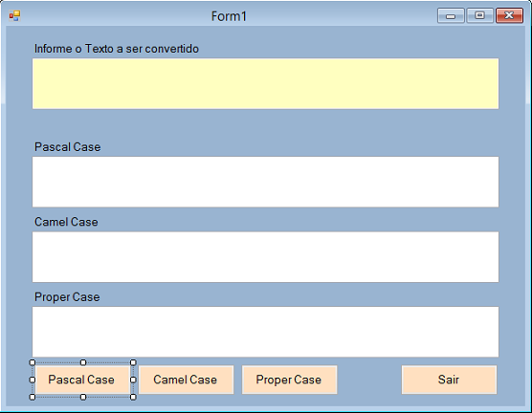Minimize the Form1 window
Image resolution: width=532 pixels, height=413 pixels.
point(451,15)
